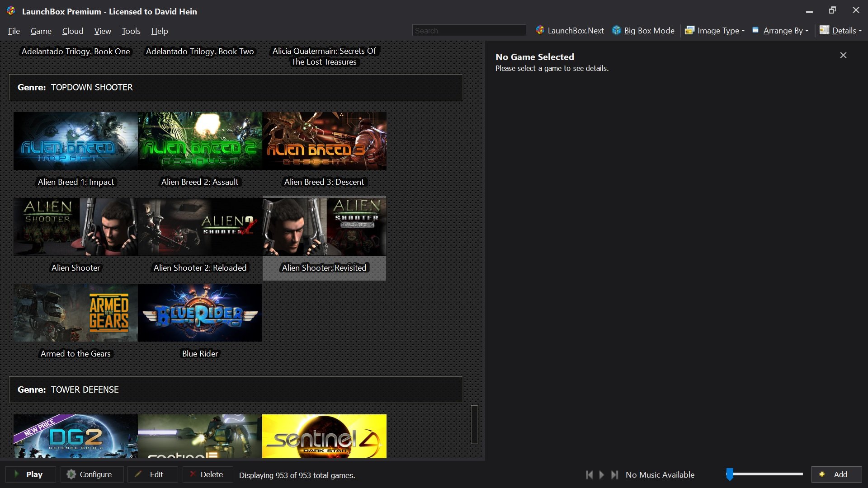This screenshot has width=868, height=488.
Task: Click the LaunchBox logo in title bar
Action: [x=11, y=11]
